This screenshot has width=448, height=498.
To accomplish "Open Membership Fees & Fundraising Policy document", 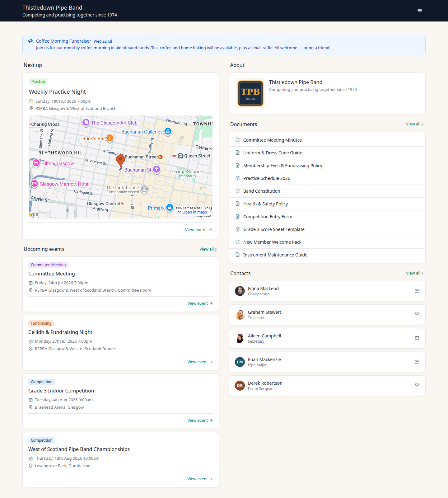I will click(x=327, y=166).
